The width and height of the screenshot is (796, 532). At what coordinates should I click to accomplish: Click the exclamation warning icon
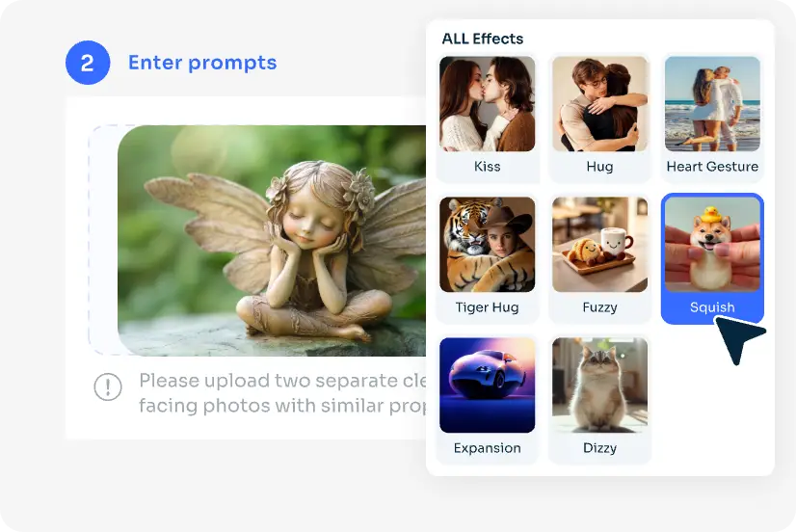pos(108,386)
